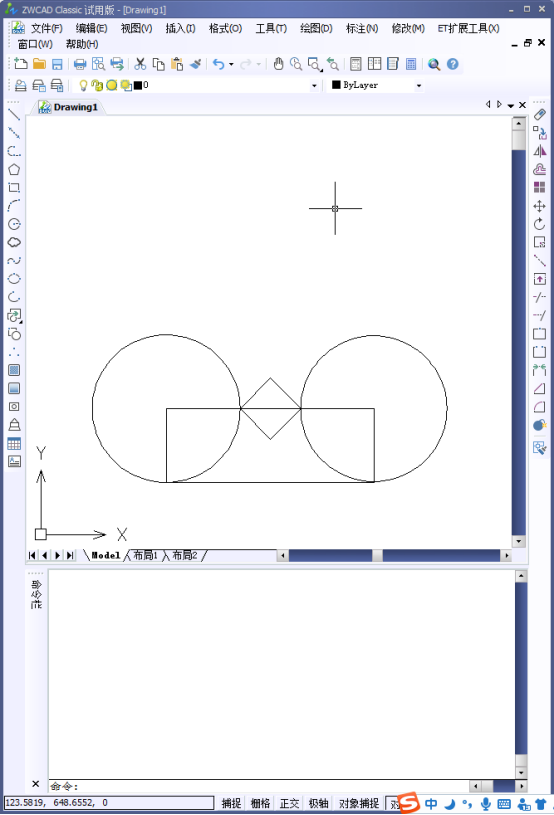The height and width of the screenshot is (815, 554).
Task: Select the Mirror tool
Action: [x=539, y=151]
